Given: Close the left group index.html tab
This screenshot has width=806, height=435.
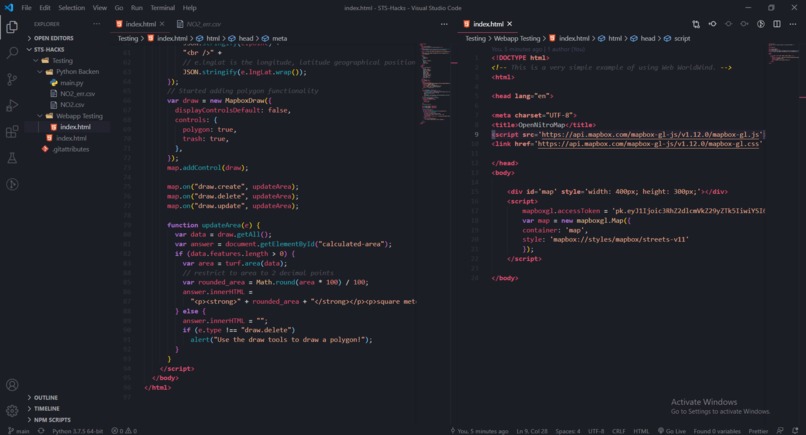Looking at the screenshot, I should 162,24.
